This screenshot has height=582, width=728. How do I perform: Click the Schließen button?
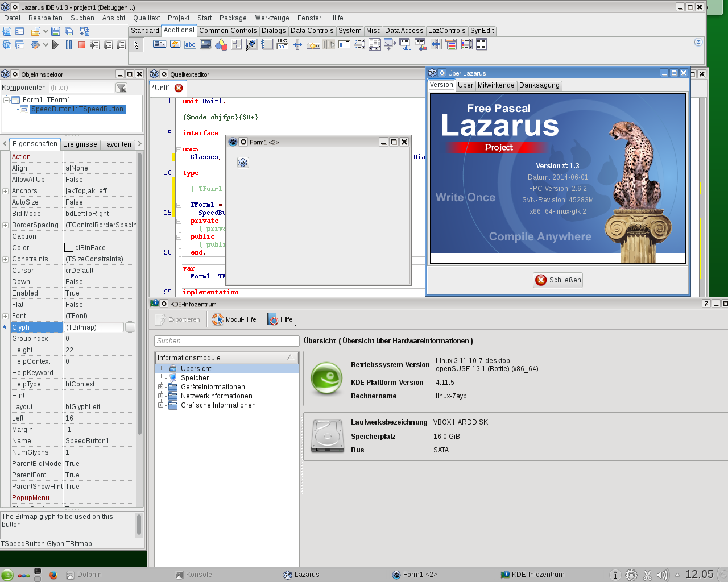pyautogui.click(x=558, y=280)
